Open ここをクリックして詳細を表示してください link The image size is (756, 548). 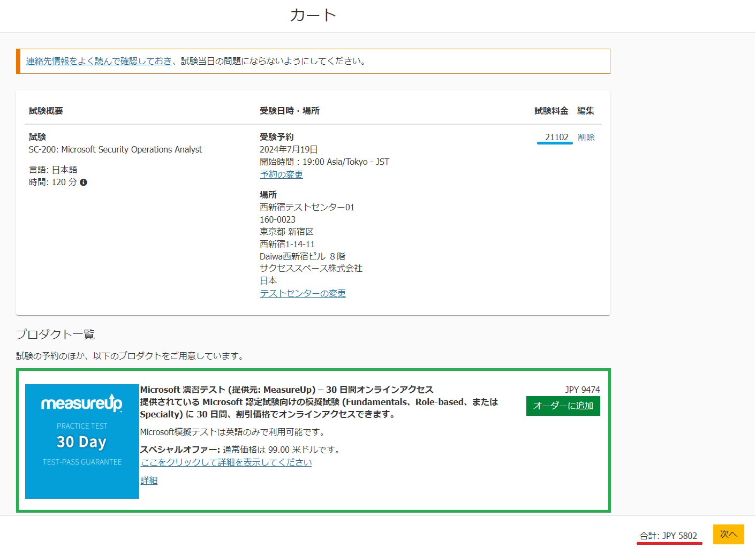pos(226,462)
